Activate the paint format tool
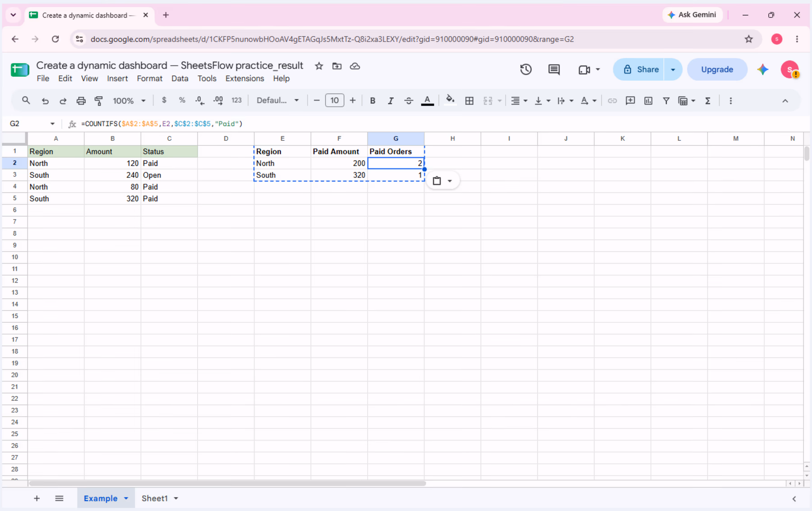Viewport: 812px width, 511px height. point(99,101)
